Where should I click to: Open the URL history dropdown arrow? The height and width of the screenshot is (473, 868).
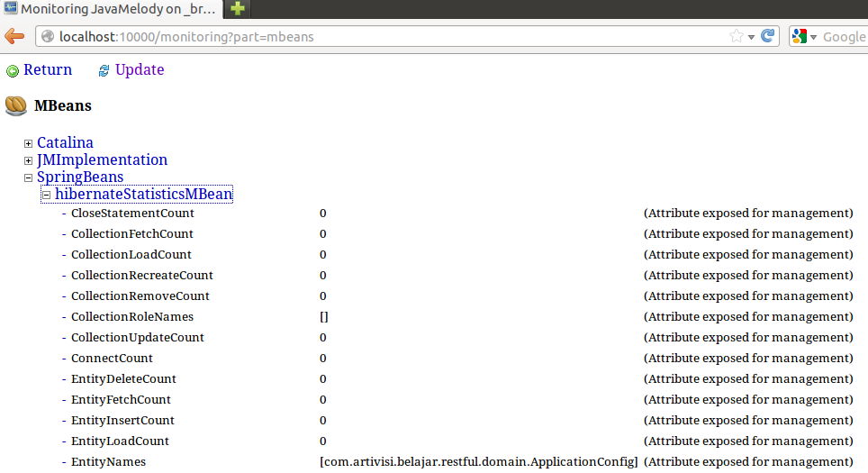click(752, 38)
